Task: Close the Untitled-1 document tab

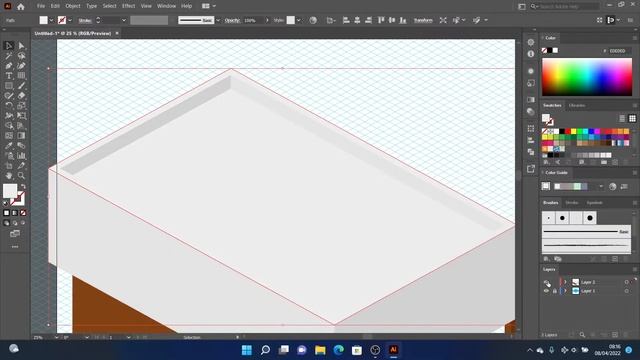Action: click(x=117, y=33)
